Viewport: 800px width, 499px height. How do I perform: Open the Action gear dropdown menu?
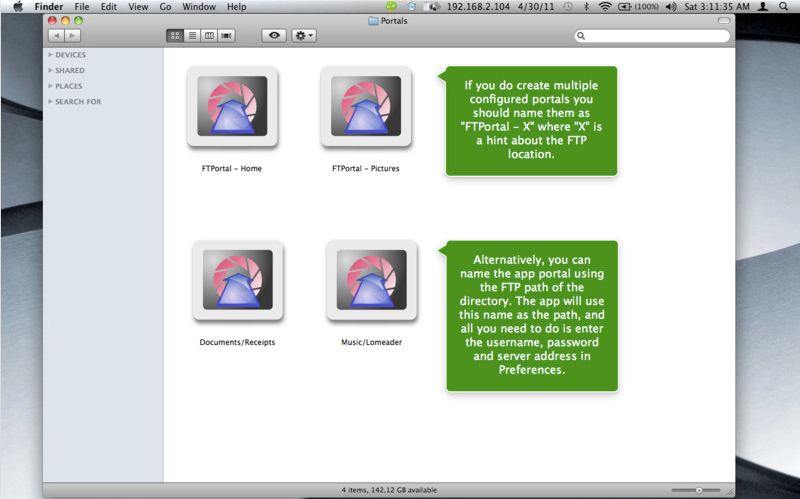click(x=304, y=36)
